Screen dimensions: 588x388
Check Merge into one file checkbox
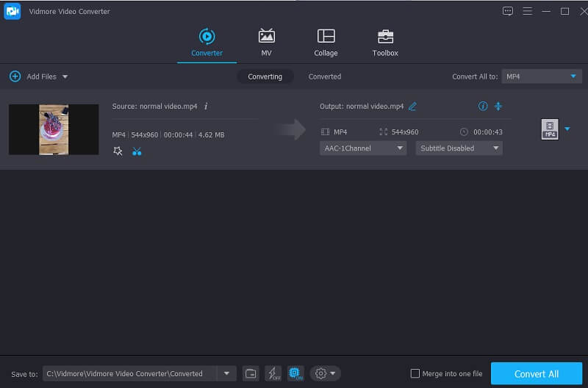(415, 374)
